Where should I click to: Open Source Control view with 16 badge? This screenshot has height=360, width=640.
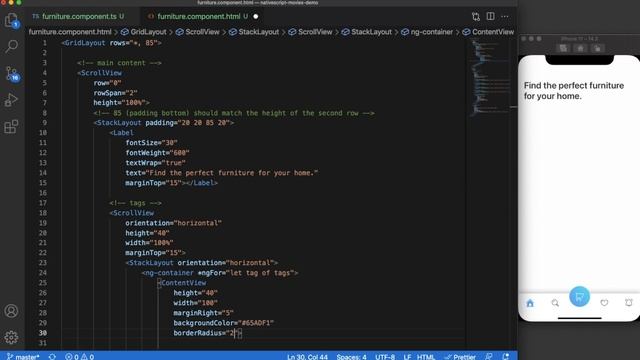(11, 73)
